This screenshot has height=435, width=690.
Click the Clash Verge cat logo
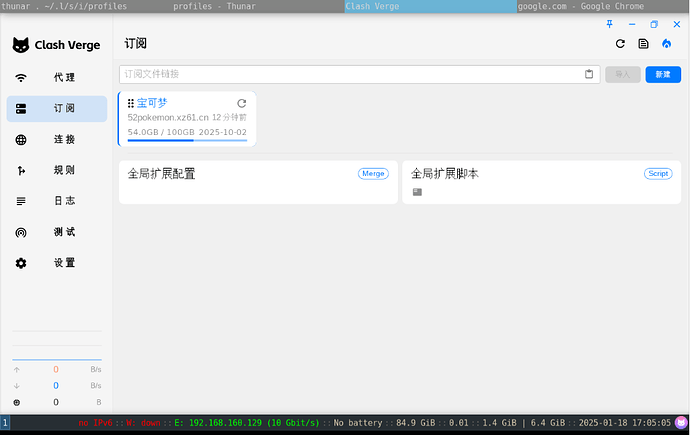pos(21,45)
